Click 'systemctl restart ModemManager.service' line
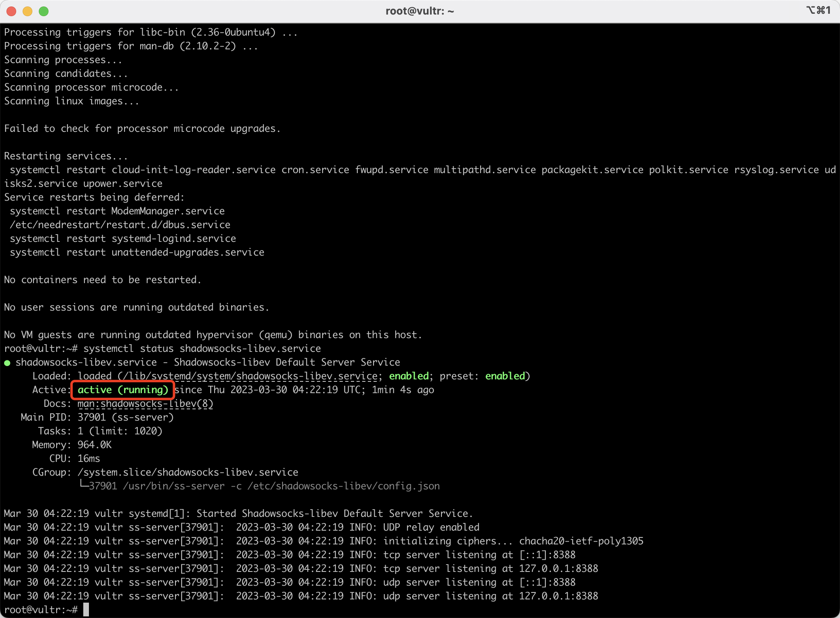This screenshot has width=840, height=618. pos(117,211)
